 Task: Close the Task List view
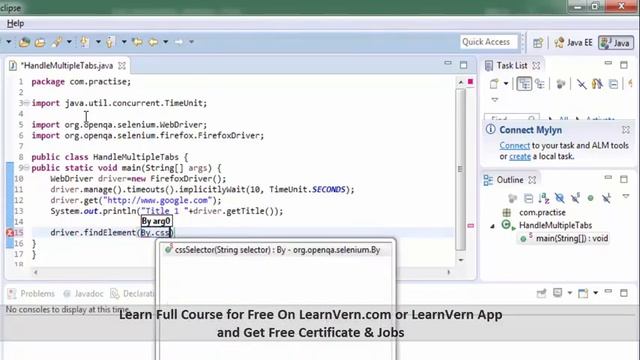point(536,65)
